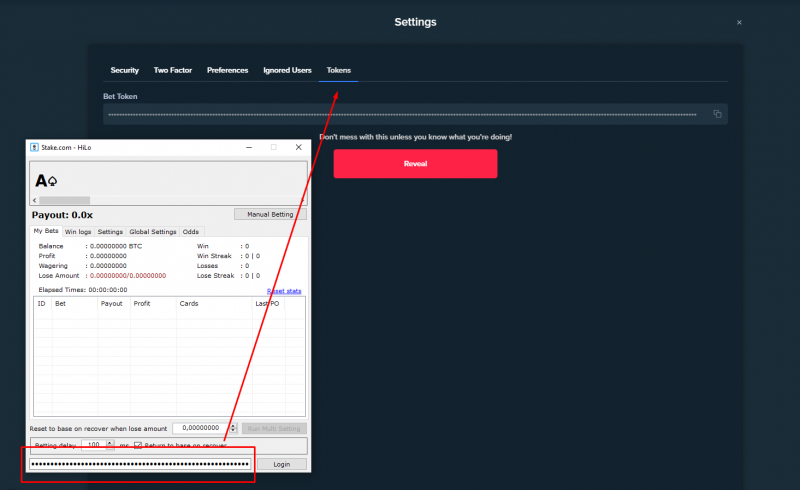
Task: Decrease the lose amount spinner value
Action: [x=233, y=431]
